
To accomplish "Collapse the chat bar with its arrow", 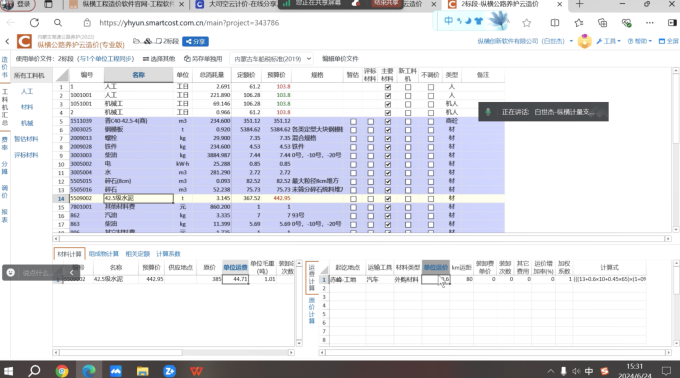I will 72,272.
